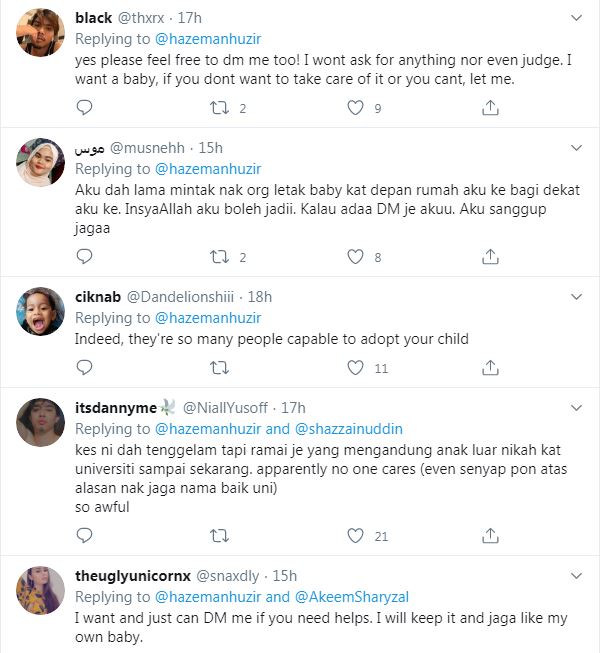Retweet black's tweet with 2 retweets
602x653 pixels.
click(x=218, y=108)
